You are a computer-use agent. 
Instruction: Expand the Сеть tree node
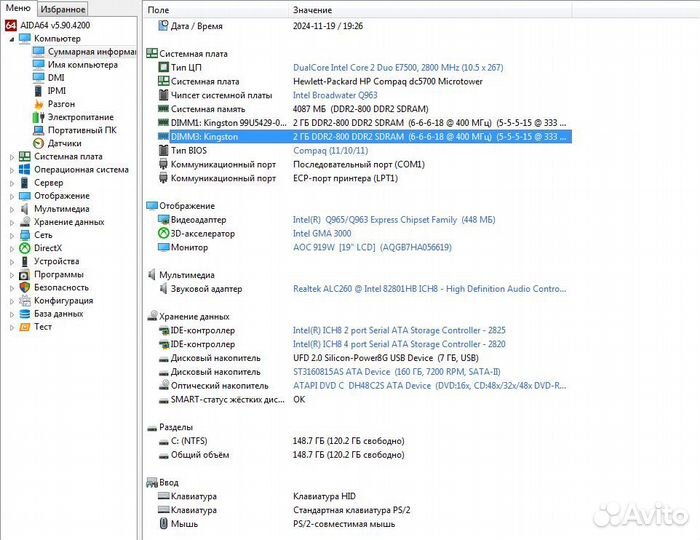(12, 236)
